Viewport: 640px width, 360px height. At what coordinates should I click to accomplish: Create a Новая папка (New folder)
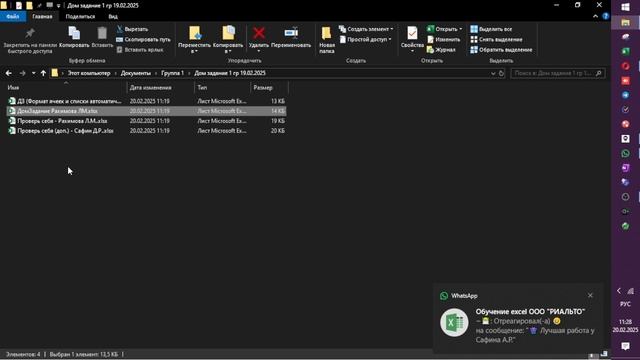pos(327,40)
